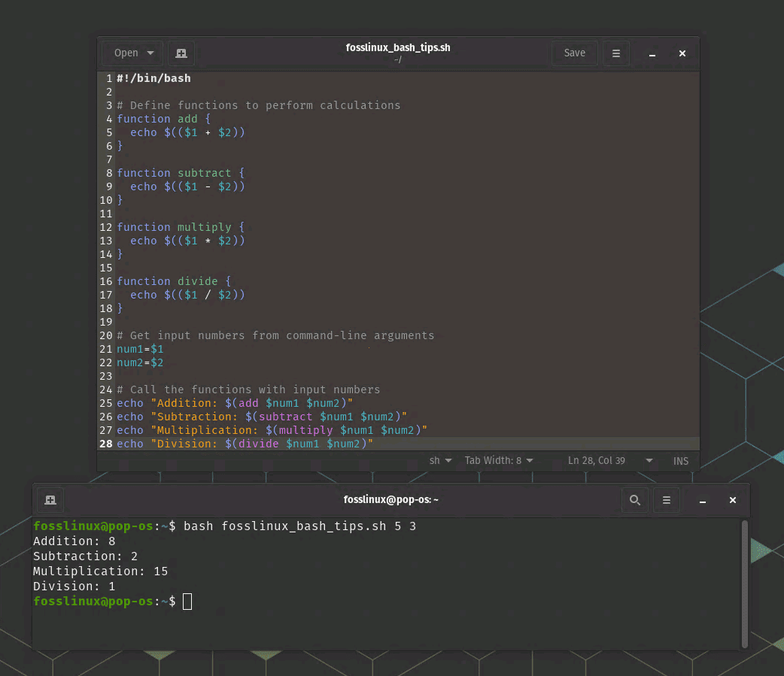This screenshot has height=676, width=784.
Task: Place cursor on the num1=$1 line
Action: coord(140,349)
